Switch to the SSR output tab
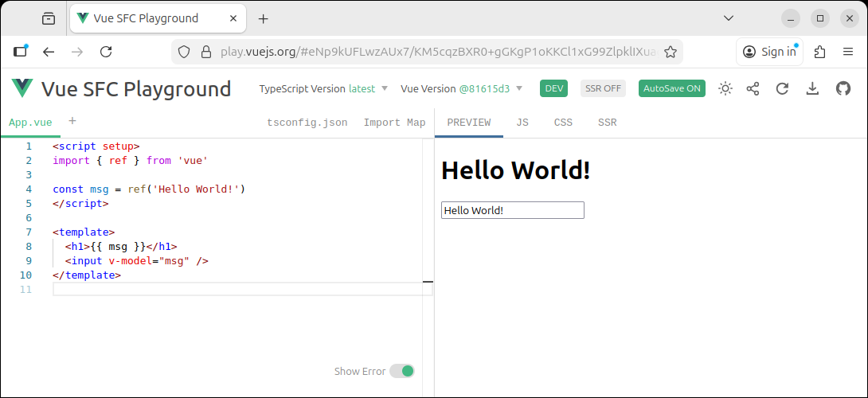Image resolution: width=868 pixels, height=398 pixels. coord(608,123)
